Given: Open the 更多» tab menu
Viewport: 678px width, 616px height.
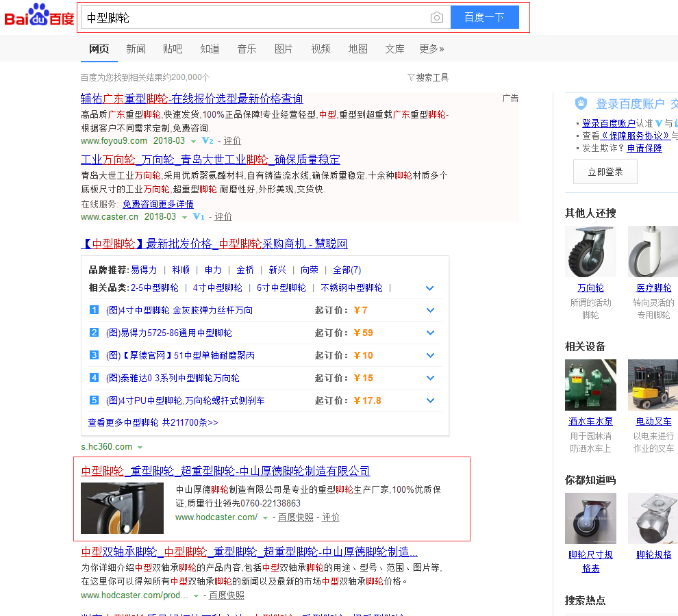Looking at the screenshot, I should (431, 49).
